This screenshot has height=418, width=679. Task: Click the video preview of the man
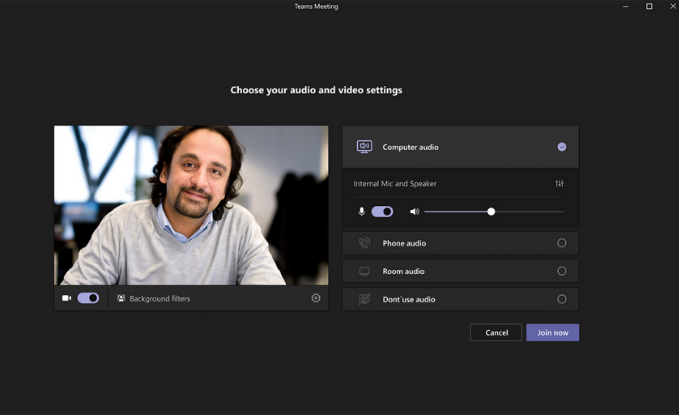(x=191, y=205)
